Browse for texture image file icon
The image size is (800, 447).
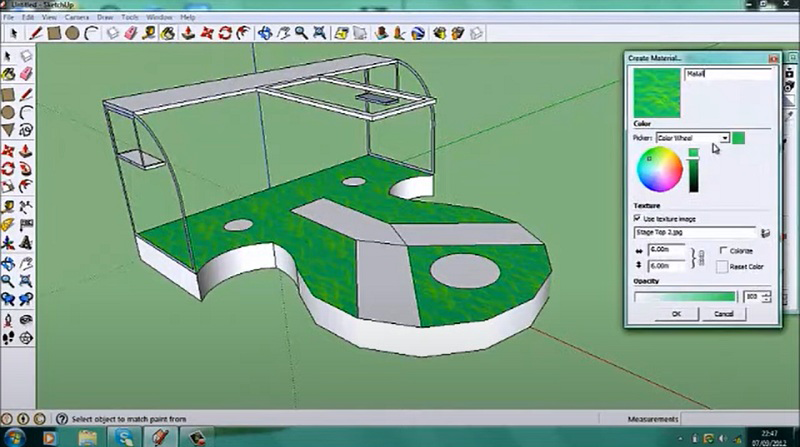[x=765, y=231]
